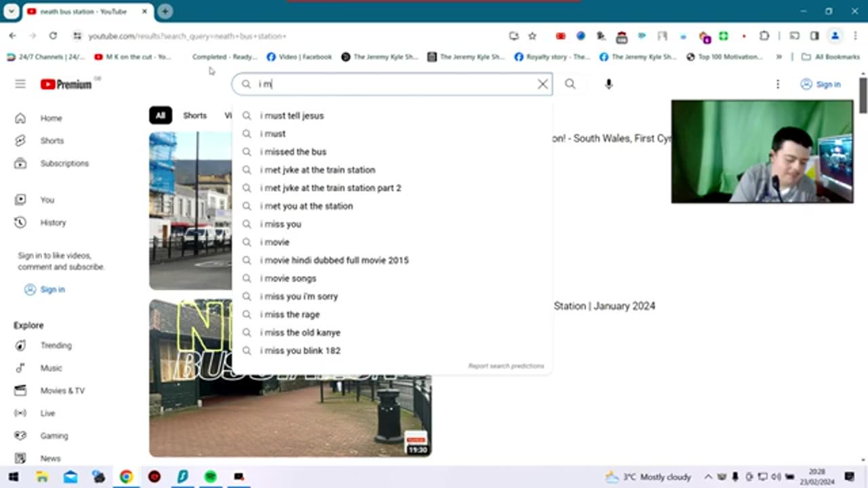Click the sidebar Sign in button
The height and width of the screenshot is (488, 868).
[x=45, y=289]
